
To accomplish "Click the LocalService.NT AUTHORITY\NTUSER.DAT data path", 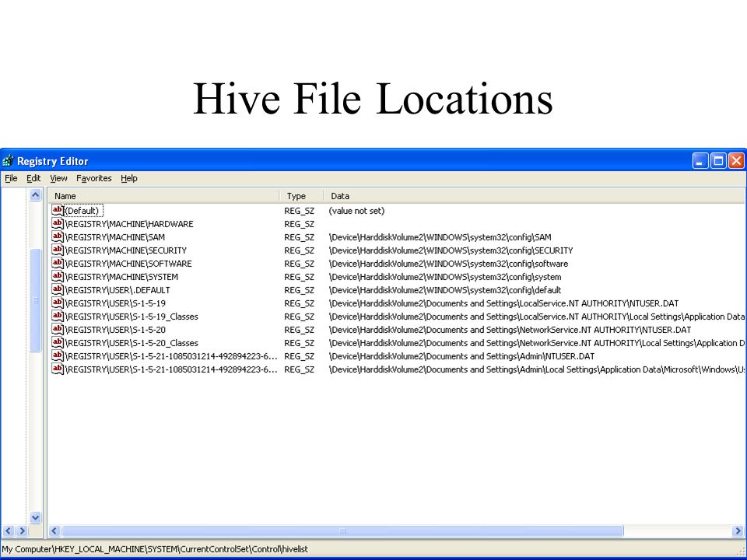I will coord(503,303).
